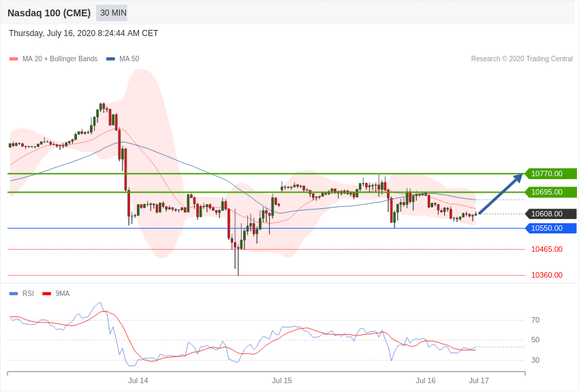
Task: Toggle the MA 50 legend label
Action: [x=129, y=59]
